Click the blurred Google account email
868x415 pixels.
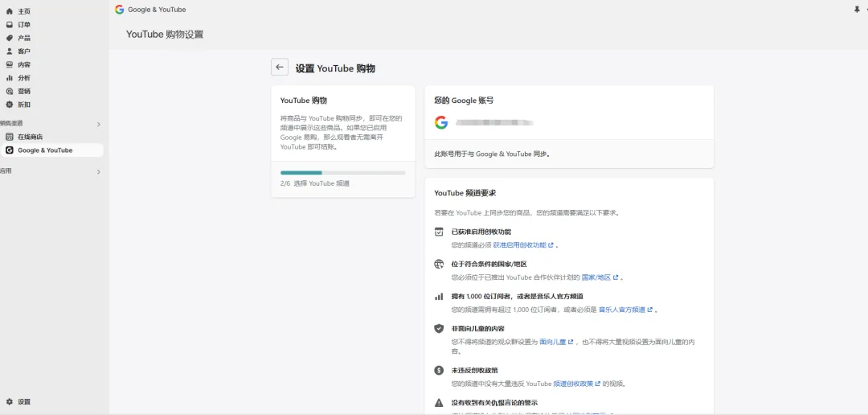pyautogui.click(x=494, y=122)
